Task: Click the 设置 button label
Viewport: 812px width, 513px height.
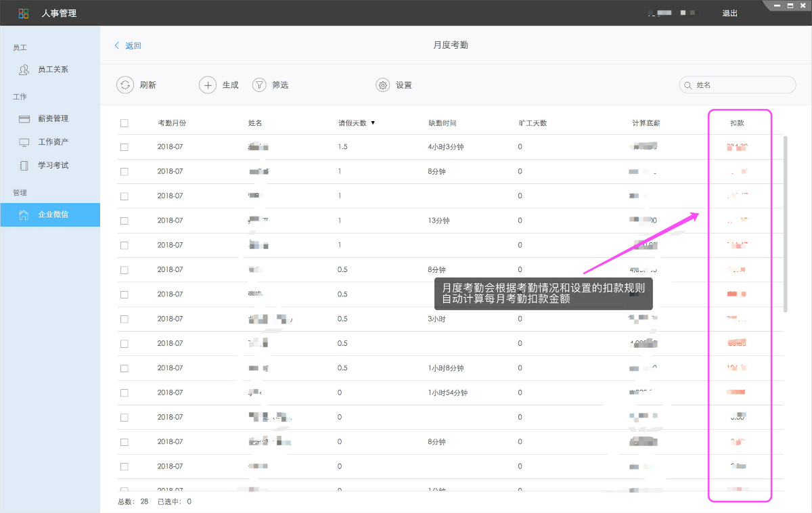Action: click(404, 85)
